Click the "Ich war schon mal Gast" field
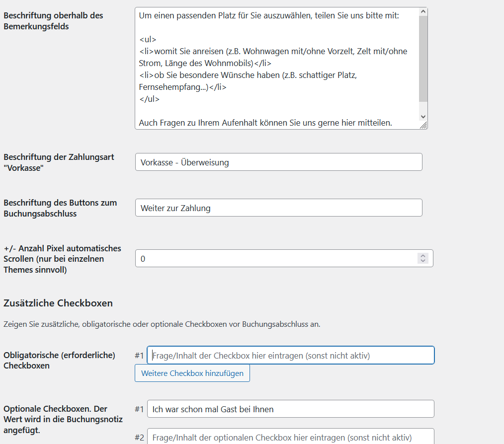The width and height of the screenshot is (504, 444). coord(290,409)
